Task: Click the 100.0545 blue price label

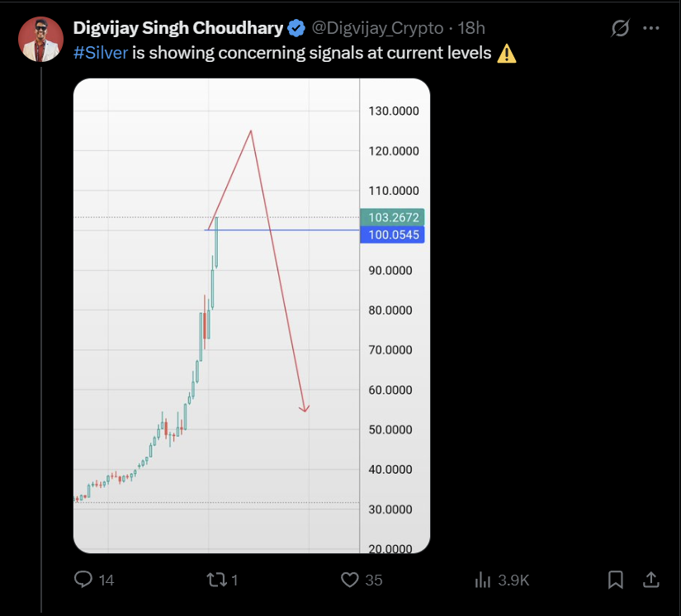Action: click(392, 235)
